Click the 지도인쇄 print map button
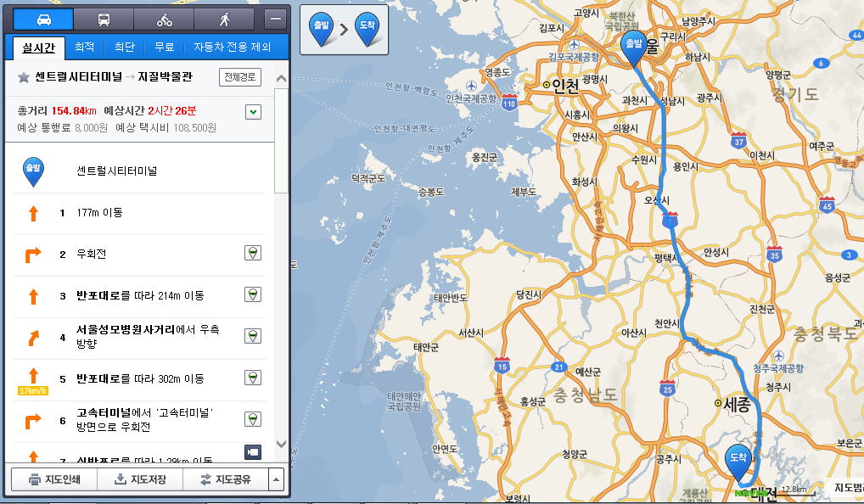 [x=54, y=479]
